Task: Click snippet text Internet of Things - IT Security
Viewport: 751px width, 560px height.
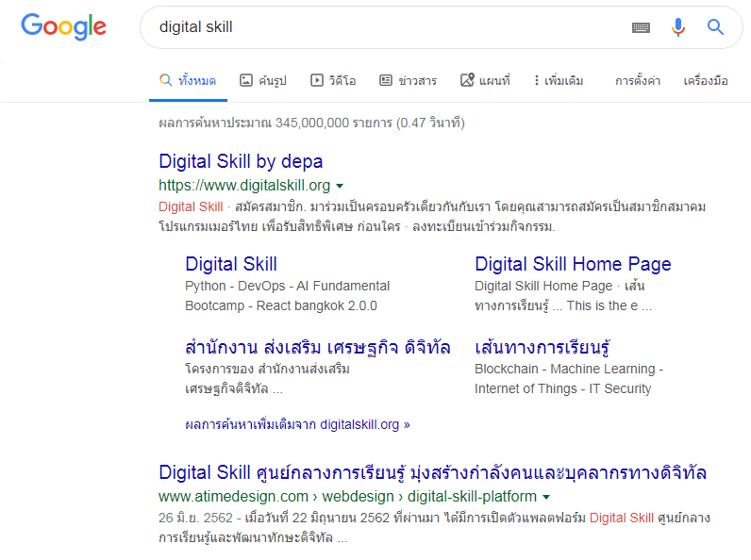Action: pos(562,388)
